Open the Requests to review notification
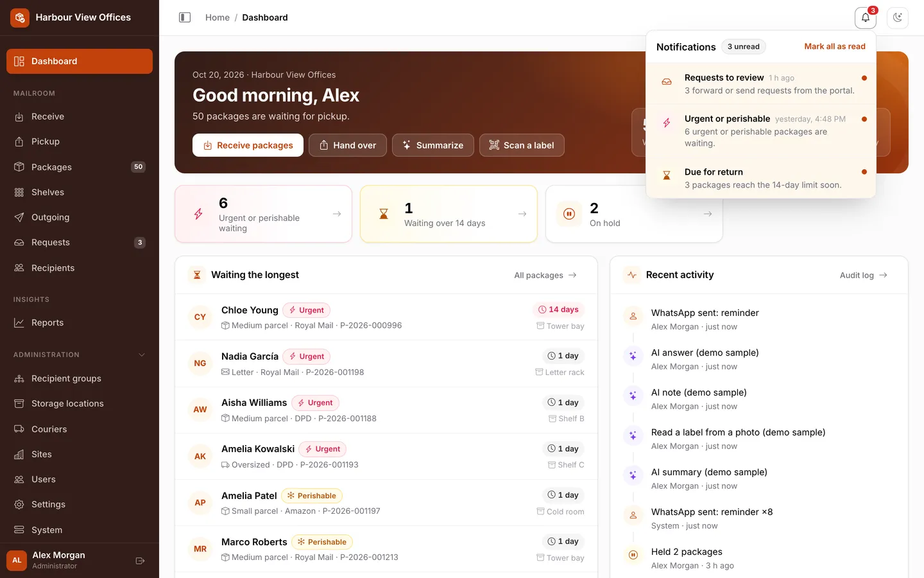Image resolution: width=924 pixels, height=578 pixels. tap(761, 83)
